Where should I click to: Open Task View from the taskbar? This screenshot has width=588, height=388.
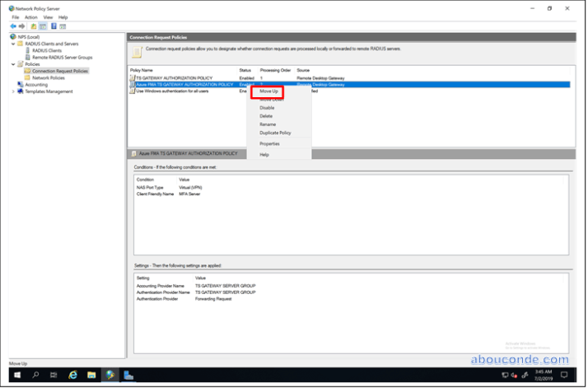pyautogui.click(x=54, y=375)
